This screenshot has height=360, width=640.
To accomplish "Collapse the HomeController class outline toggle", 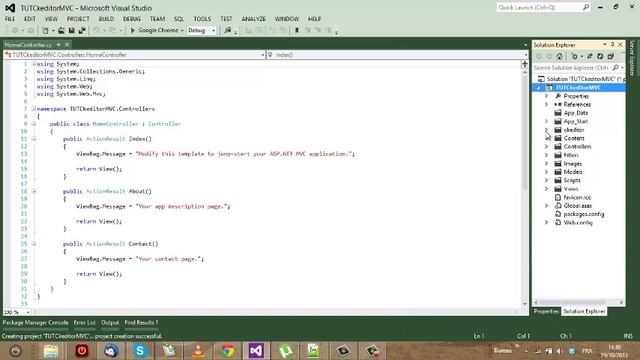I will point(34,124).
